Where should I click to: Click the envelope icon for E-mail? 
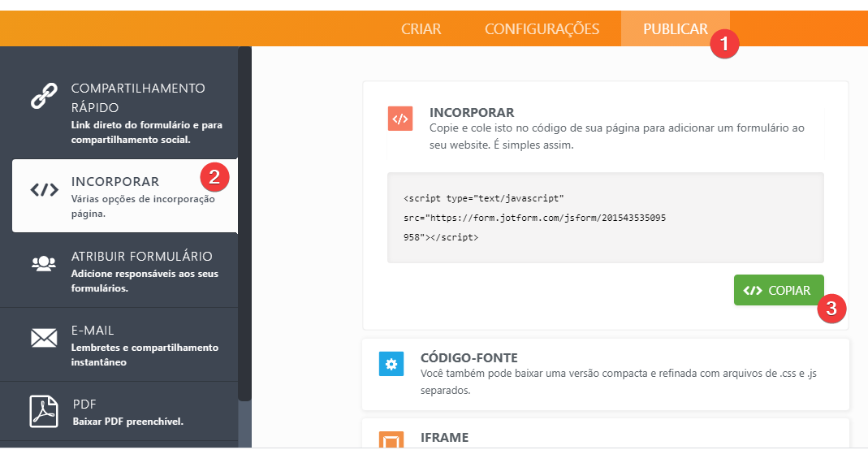tap(44, 338)
